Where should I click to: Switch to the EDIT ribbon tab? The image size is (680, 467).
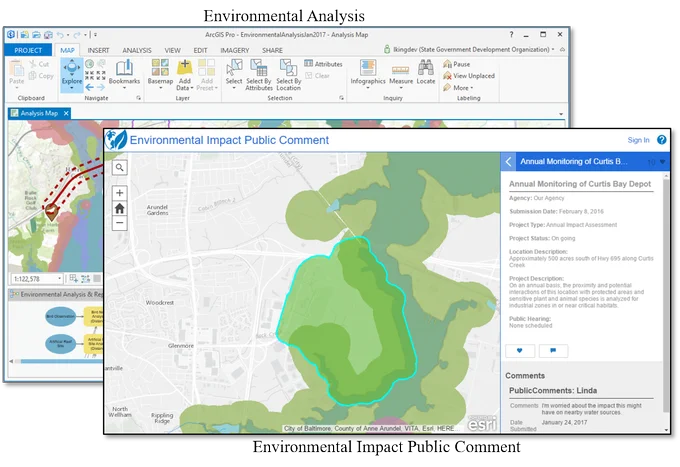coord(200,50)
